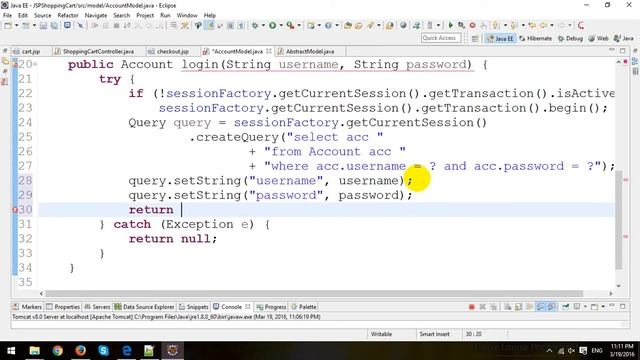Switch to the checkout.jsp editor tab

pos(172,51)
